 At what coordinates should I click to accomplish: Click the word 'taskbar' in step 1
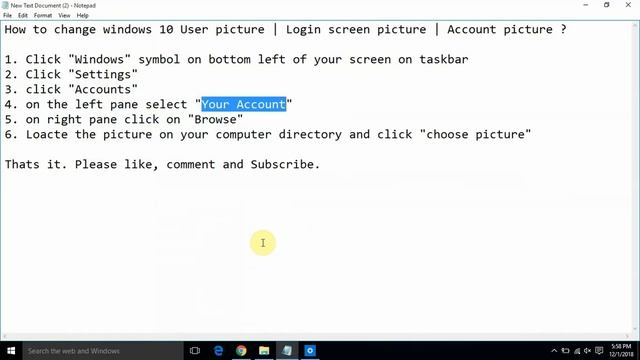coord(444,60)
